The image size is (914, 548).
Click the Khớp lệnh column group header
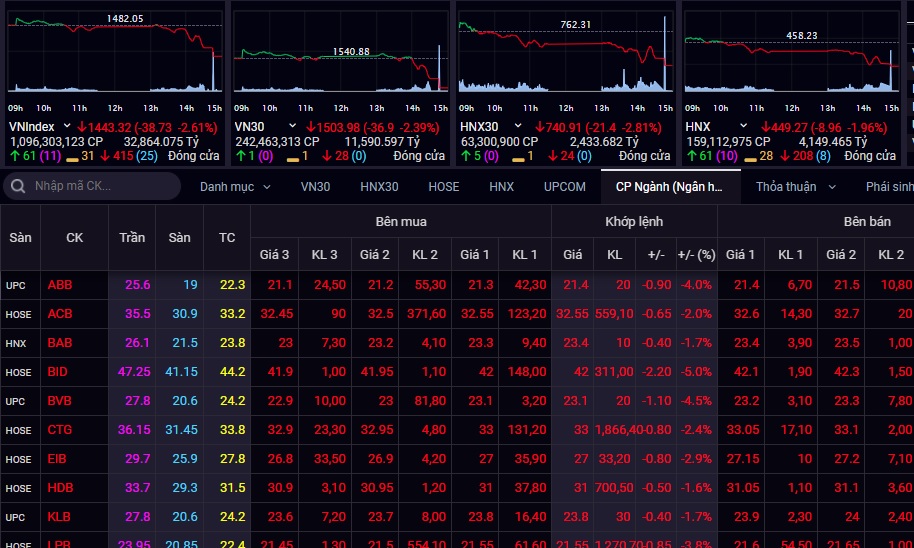pyautogui.click(x=634, y=222)
